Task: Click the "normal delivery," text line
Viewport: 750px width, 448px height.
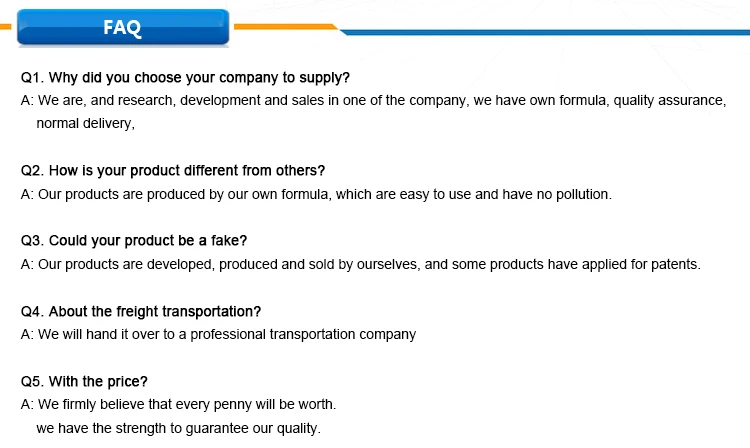Action: tap(85, 124)
